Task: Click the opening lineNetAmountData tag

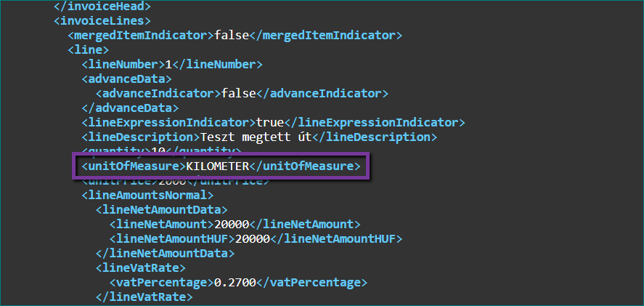Action: click(x=161, y=210)
